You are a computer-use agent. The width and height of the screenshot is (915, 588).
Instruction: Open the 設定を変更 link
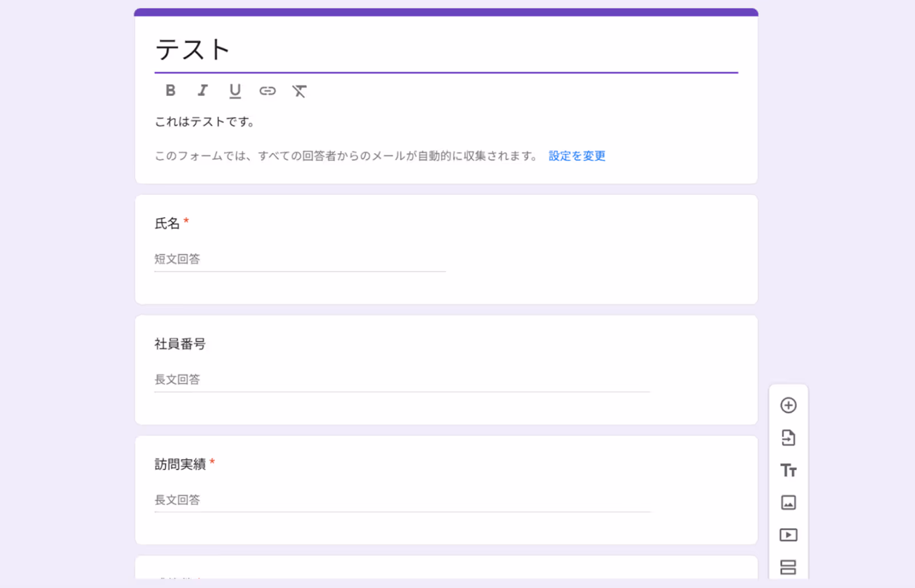(x=577, y=156)
